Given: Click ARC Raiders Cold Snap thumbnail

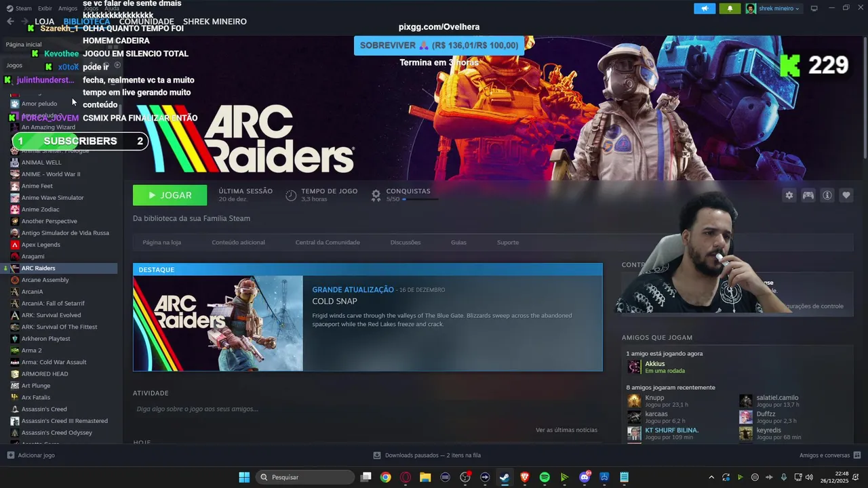Looking at the screenshot, I should [218, 323].
